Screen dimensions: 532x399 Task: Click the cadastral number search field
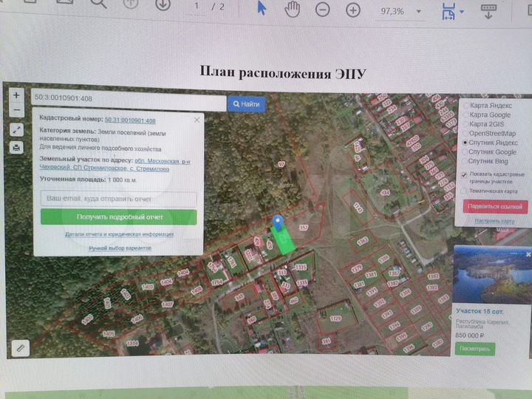coord(129,99)
